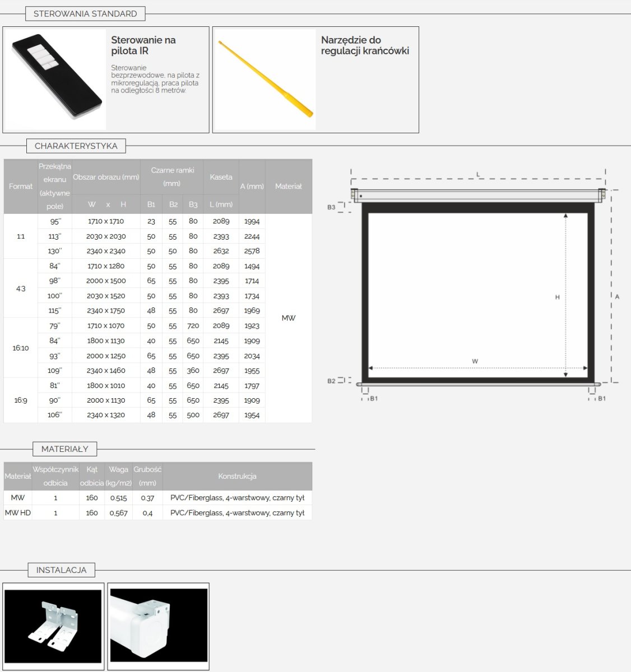Select the 'Narzędzie do regulacji krańcówki' title
631x672 pixels.
pyautogui.click(x=365, y=45)
